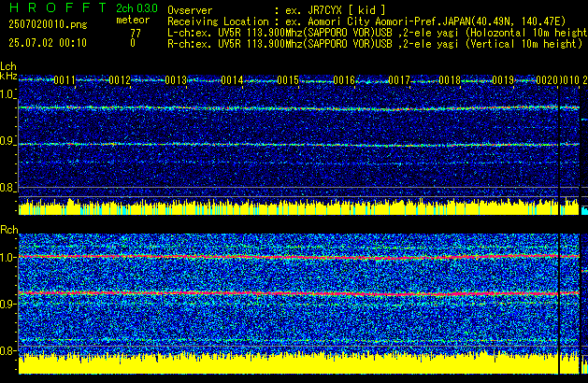This screenshot has height=383, width=588.
Task: Select the timestamp 25.07.02 00:10
Action: [x=48, y=43]
